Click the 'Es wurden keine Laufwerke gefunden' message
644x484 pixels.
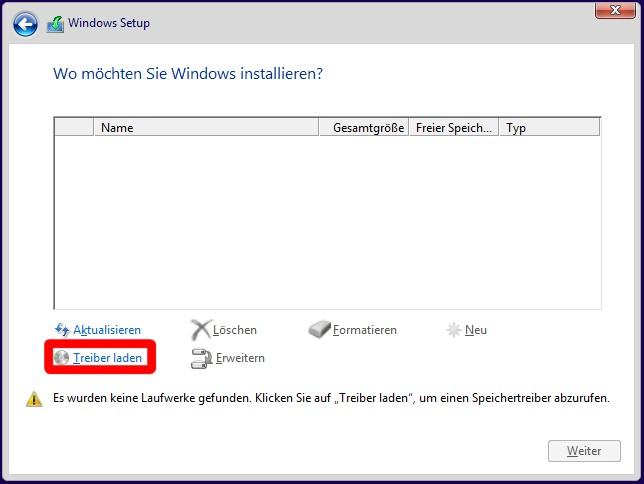pyautogui.click(x=331, y=398)
